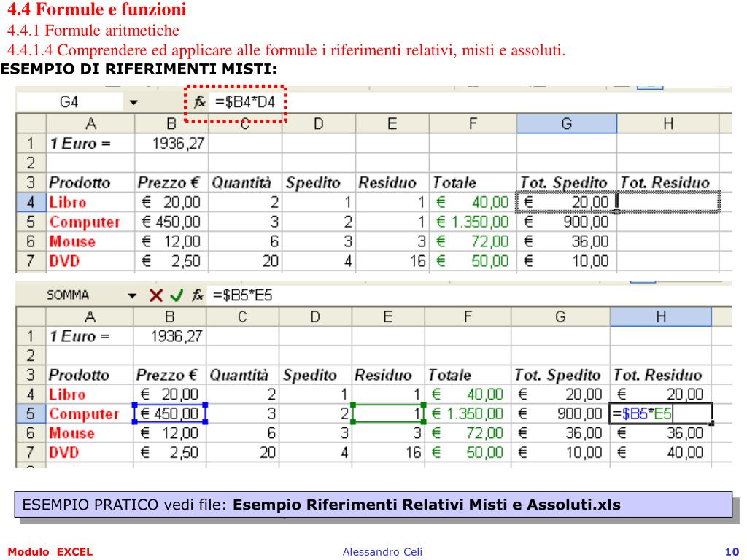
Task: Click '€ 900,00' in the upper spreadsheet
Action: tap(566, 222)
